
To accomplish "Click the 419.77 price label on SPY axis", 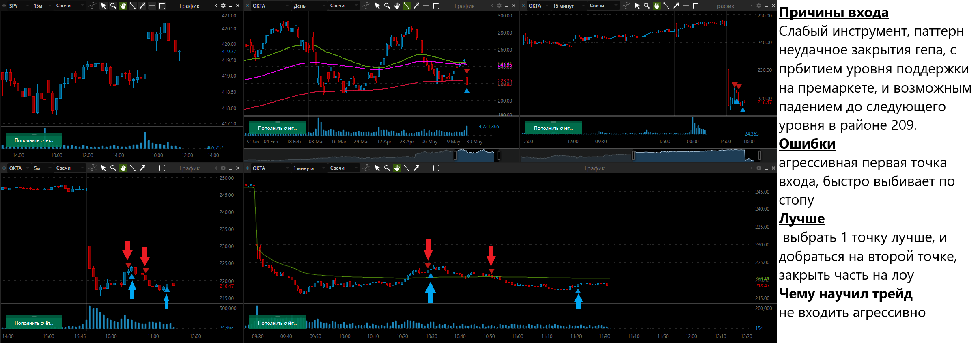I will [x=229, y=52].
